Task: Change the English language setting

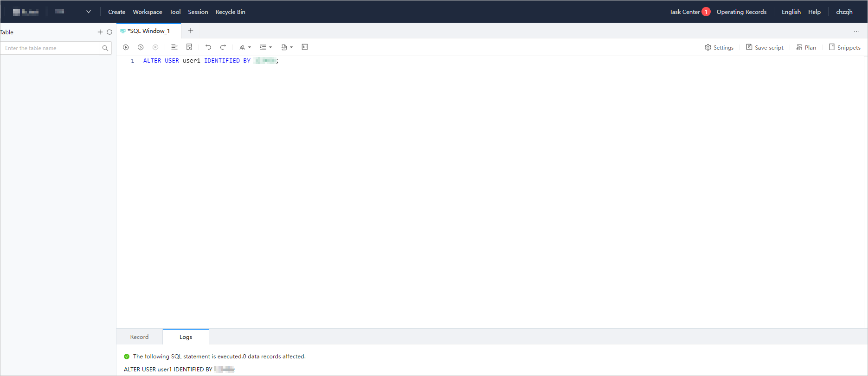Action: pos(791,12)
